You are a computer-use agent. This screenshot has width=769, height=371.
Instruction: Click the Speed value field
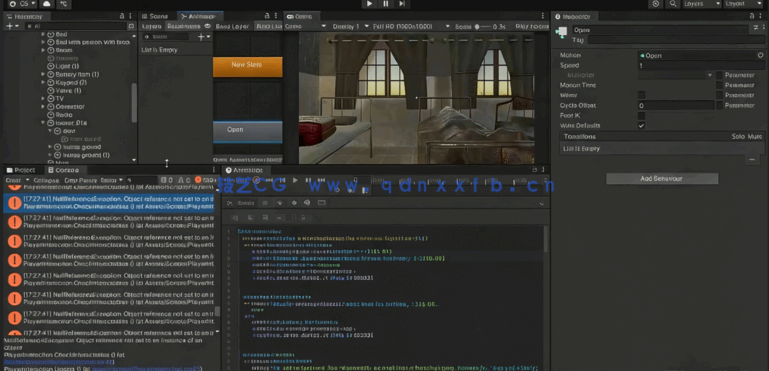[701, 65]
